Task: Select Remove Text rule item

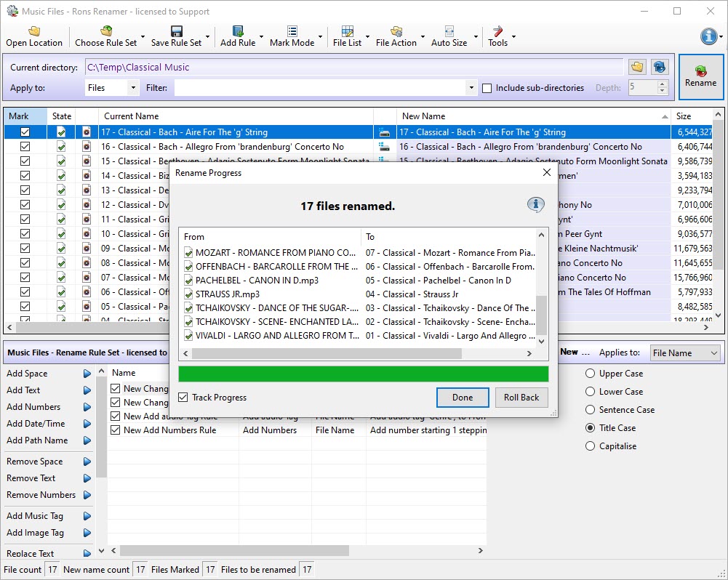Action: click(x=31, y=478)
